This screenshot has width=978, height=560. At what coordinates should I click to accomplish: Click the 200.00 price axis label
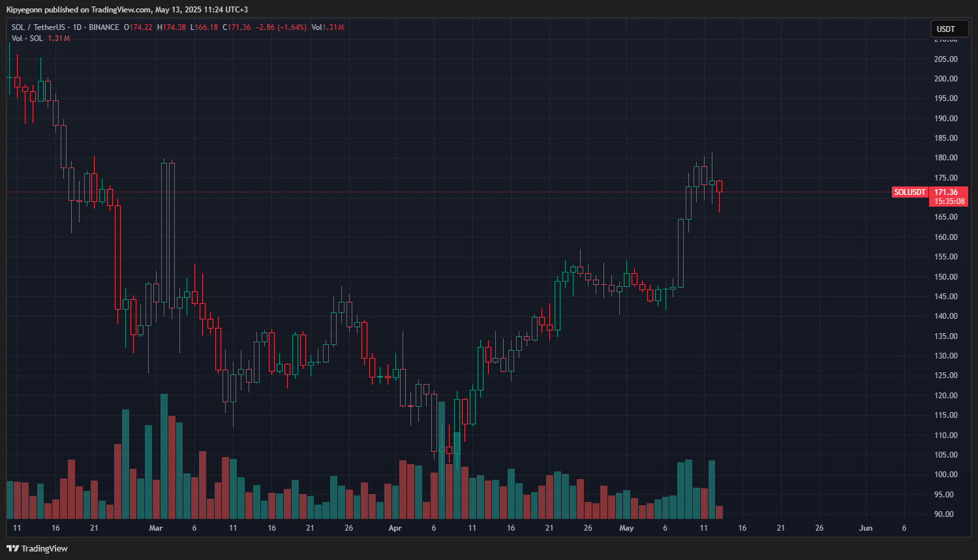point(945,79)
